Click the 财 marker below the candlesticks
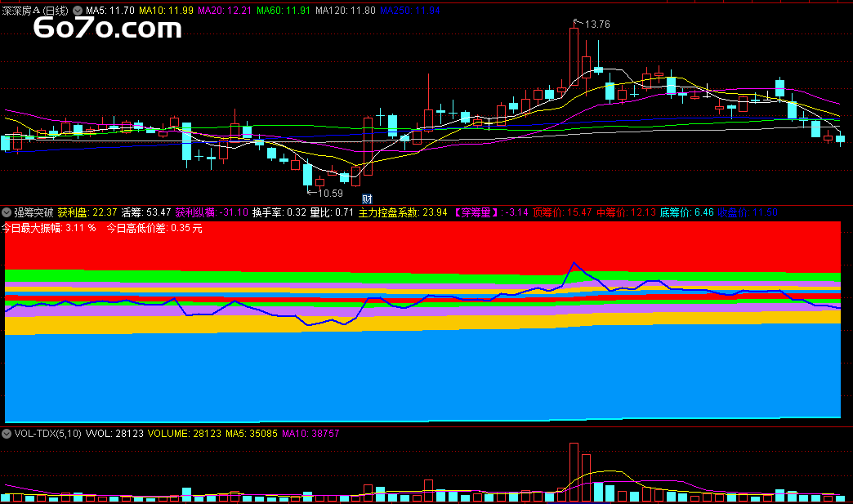The width and height of the screenshot is (853, 504). [367, 199]
